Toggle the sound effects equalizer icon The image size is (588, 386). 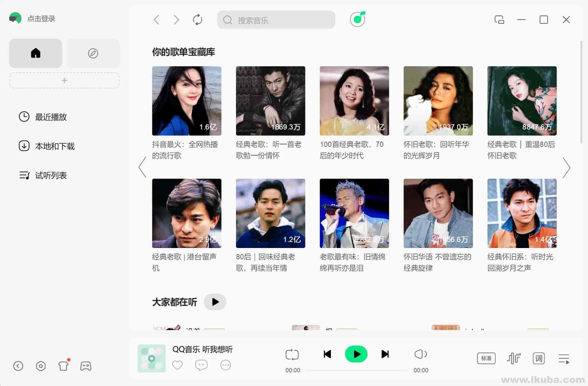(x=514, y=358)
